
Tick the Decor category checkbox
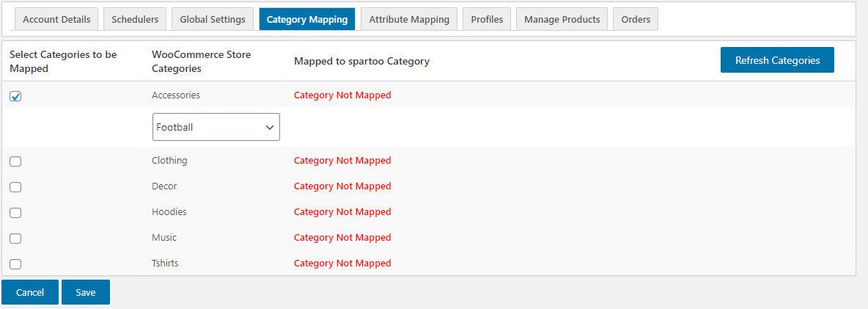click(15, 187)
